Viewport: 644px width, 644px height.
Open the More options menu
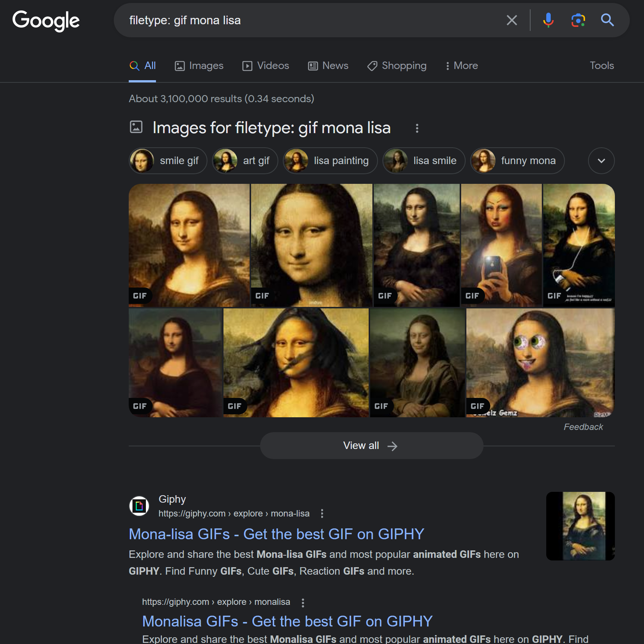point(462,66)
